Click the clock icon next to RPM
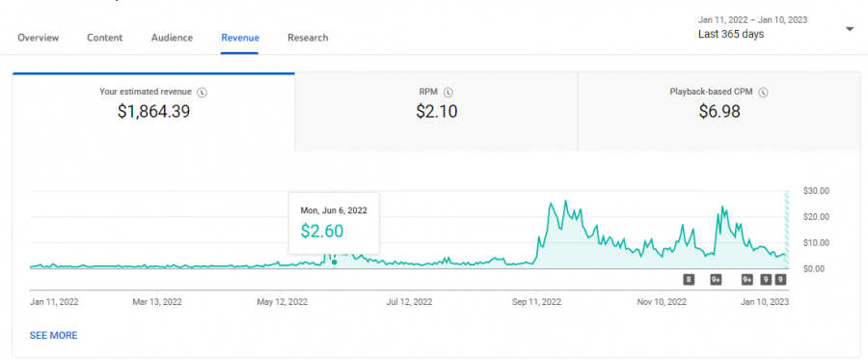868x360 pixels. coord(448,93)
